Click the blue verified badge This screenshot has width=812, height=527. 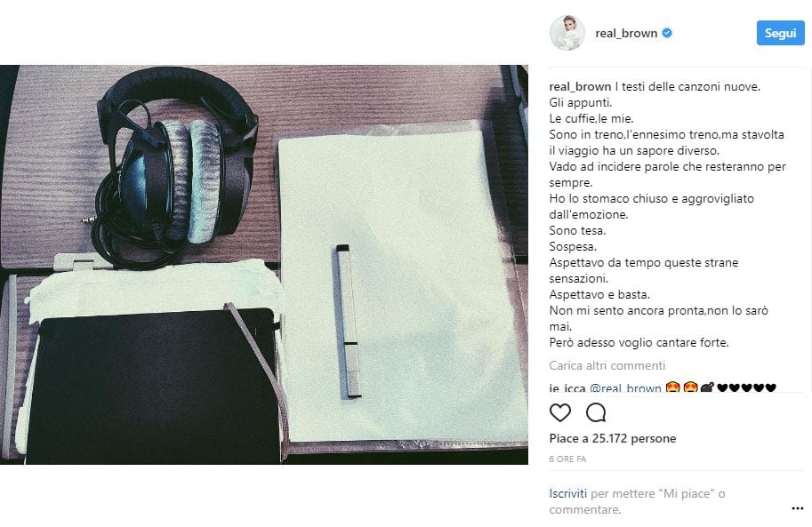668,33
